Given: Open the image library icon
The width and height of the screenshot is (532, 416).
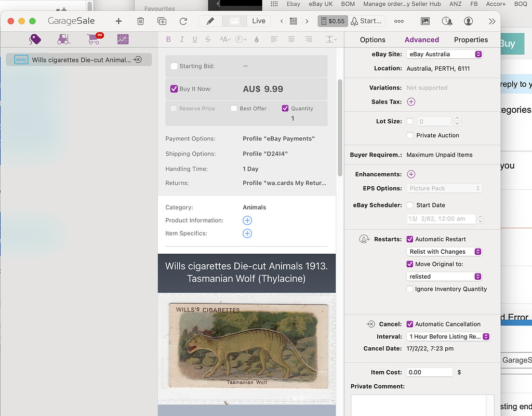Looking at the screenshot, I should click(x=425, y=21).
